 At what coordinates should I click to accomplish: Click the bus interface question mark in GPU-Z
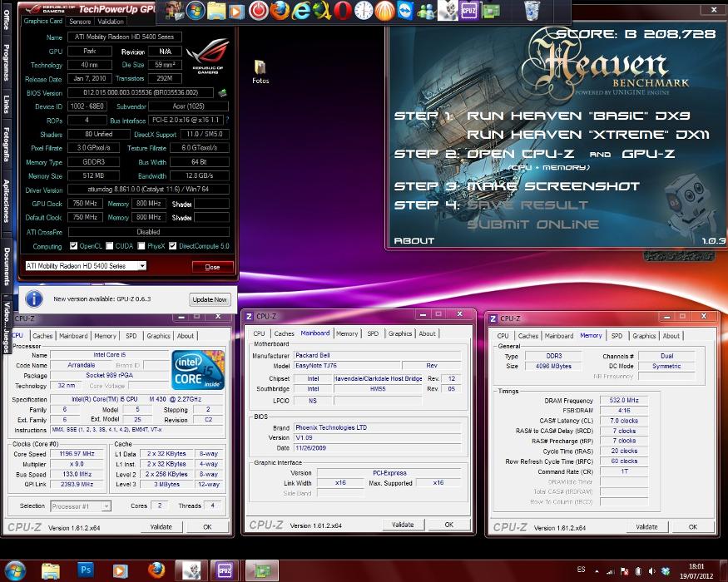(227, 120)
